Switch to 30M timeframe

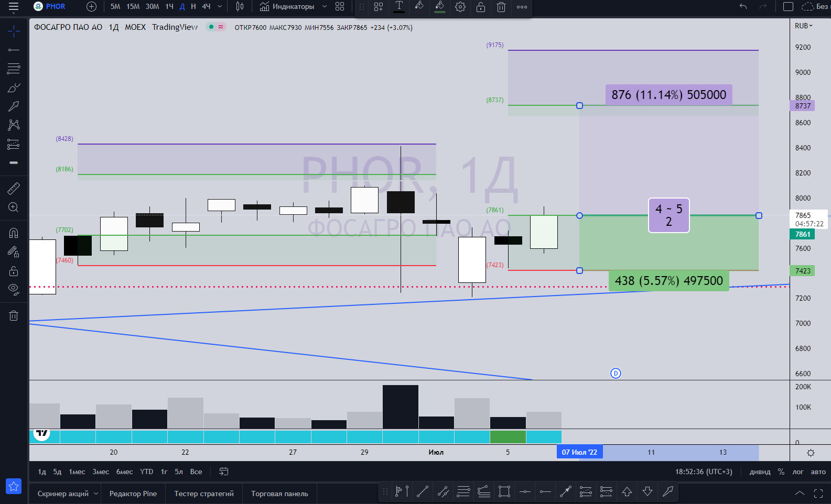(x=152, y=7)
